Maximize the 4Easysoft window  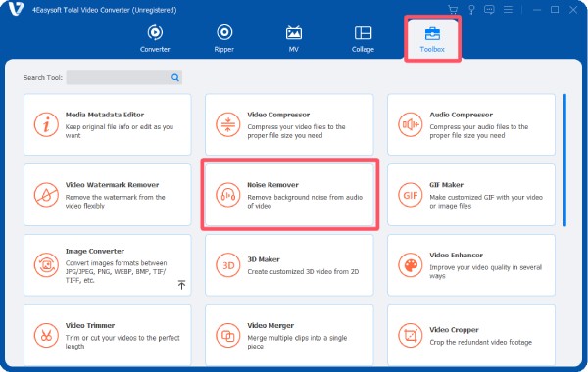555,10
